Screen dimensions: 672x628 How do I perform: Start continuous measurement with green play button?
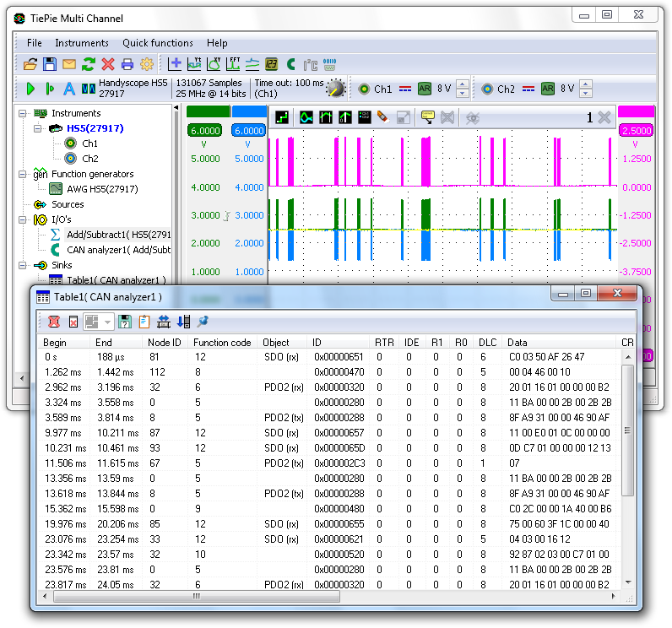click(x=30, y=89)
